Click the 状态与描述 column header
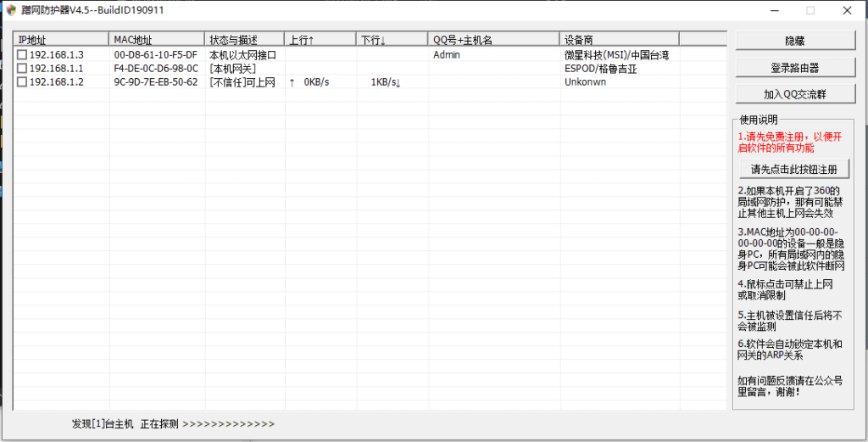Viewport: 868px width, 442px height. 244,39
